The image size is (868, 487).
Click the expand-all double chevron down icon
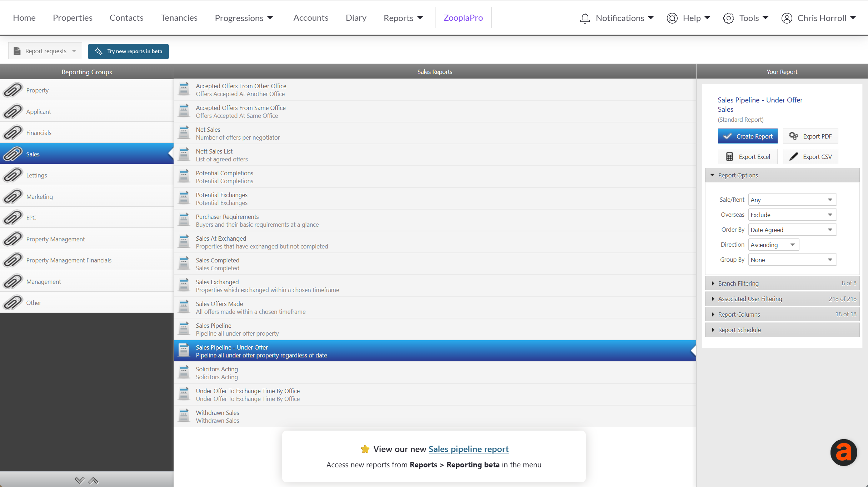tap(80, 481)
